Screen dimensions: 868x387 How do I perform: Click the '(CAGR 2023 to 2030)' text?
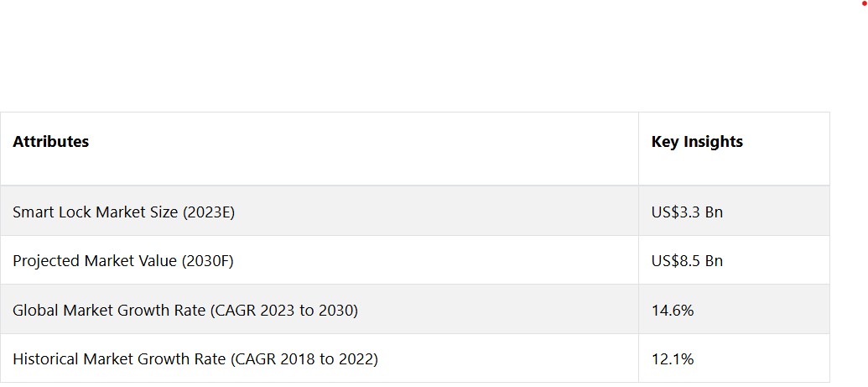click(284, 311)
